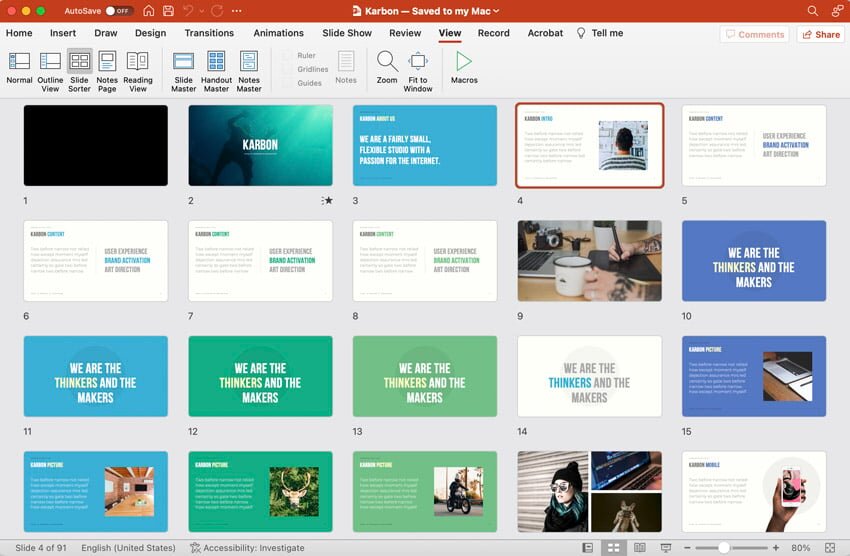This screenshot has width=850, height=556.
Task: Toggle the AutoSave switch
Action: tap(119, 10)
